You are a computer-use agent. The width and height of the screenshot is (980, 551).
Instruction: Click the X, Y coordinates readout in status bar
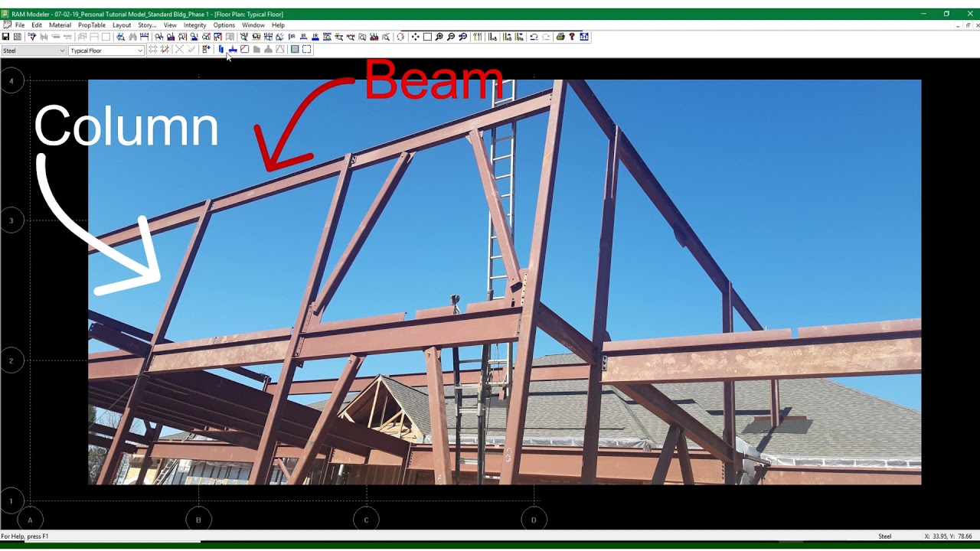[x=948, y=536]
